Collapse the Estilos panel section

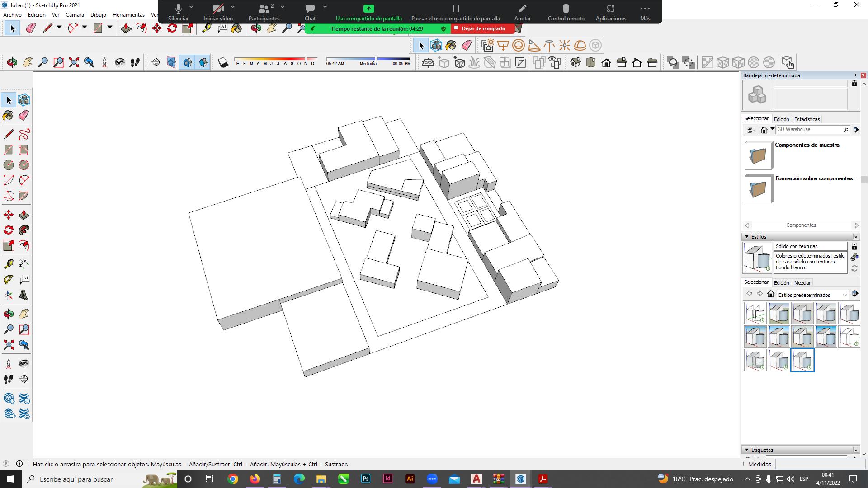pyautogui.click(x=746, y=237)
